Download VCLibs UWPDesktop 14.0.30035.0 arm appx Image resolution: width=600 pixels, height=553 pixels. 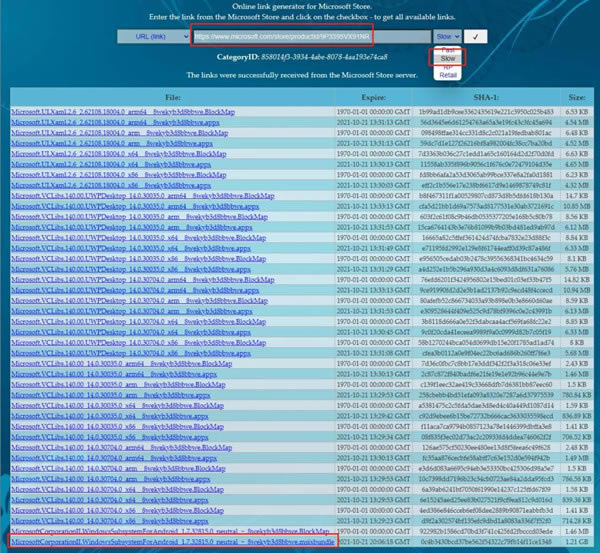tap(132, 227)
